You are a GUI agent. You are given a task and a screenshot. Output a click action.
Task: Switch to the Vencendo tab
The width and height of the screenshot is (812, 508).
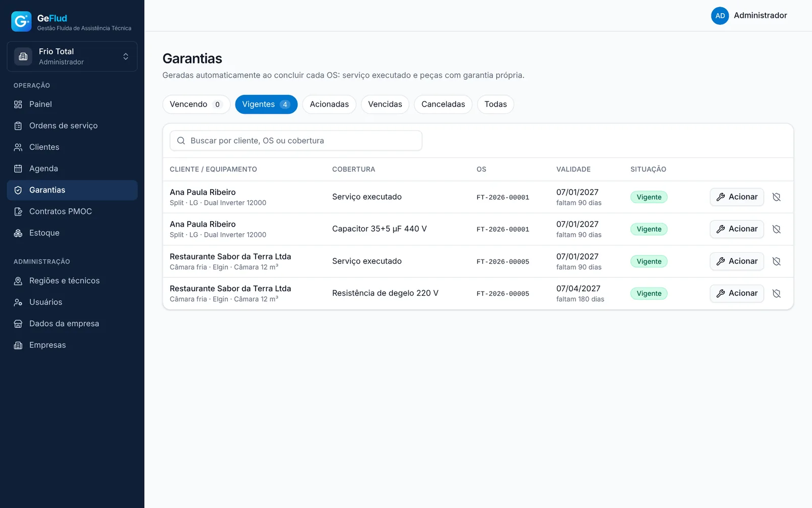(196, 104)
